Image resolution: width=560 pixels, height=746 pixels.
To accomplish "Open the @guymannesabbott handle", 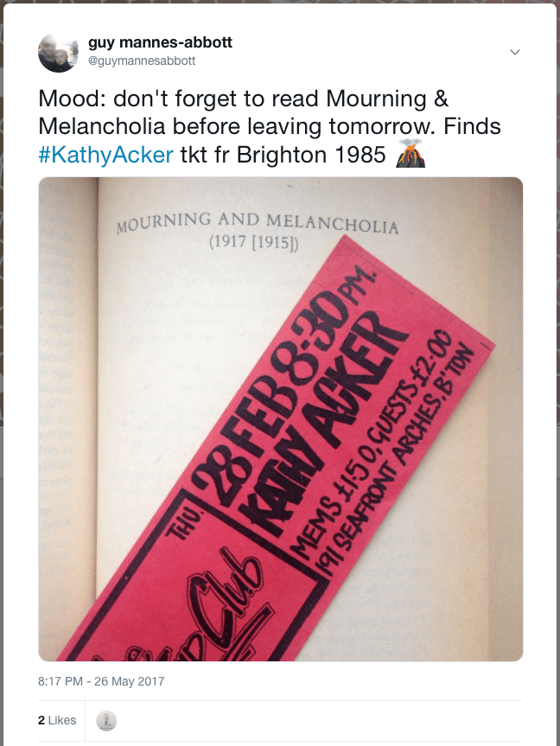I will [x=142, y=61].
